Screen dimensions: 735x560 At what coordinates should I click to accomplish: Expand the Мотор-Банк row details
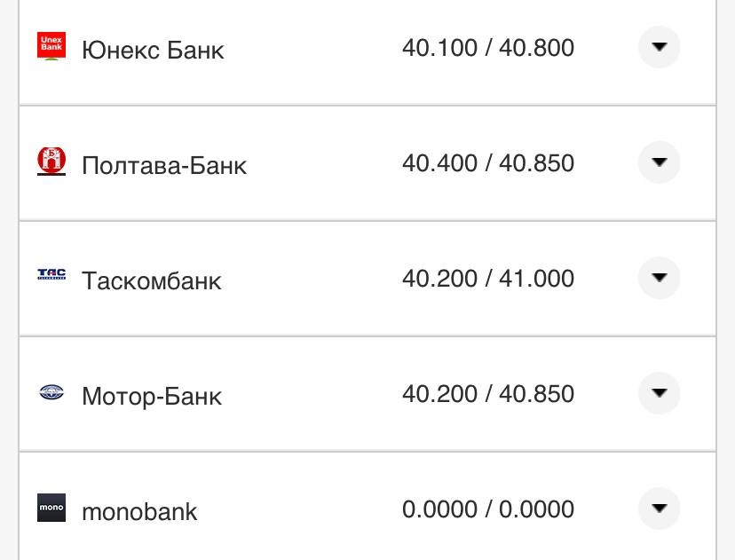coord(659,393)
